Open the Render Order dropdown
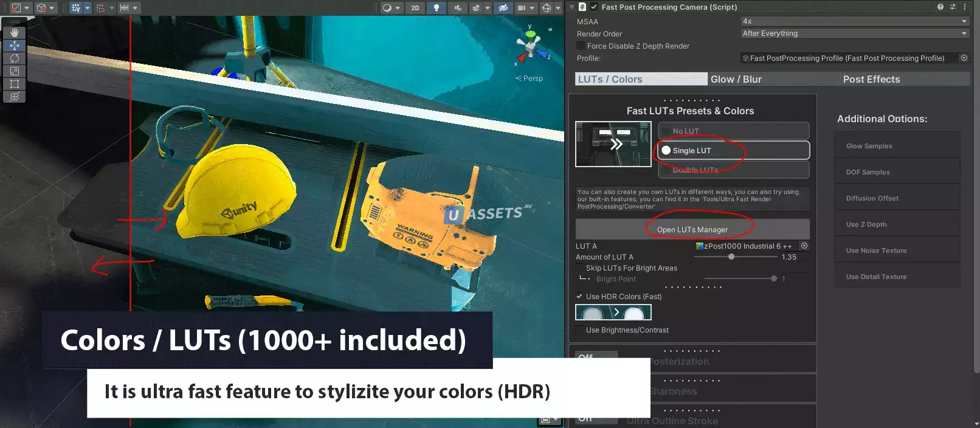Image resolution: width=980 pixels, height=428 pixels. pyautogui.click(x=854, y=33)
